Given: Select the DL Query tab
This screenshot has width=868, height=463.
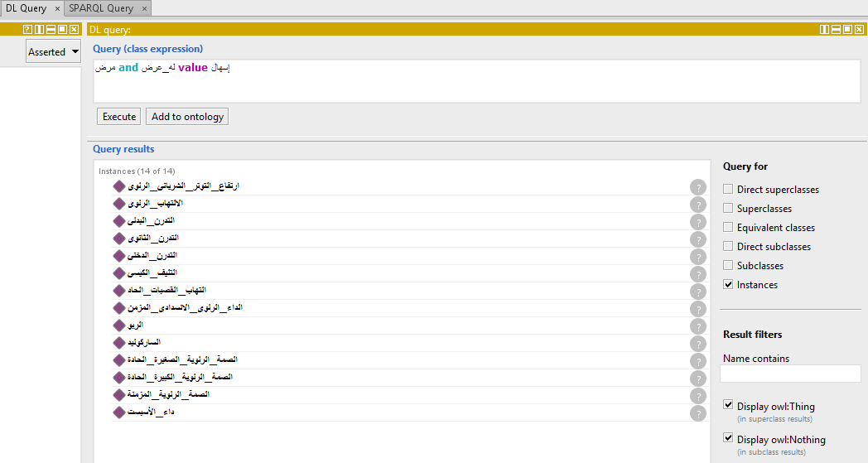Looking at the screenshot, I should pyautogui.click(x=26, y=8).
